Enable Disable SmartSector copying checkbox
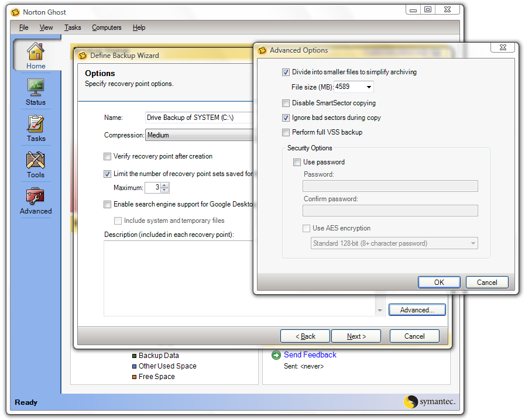 [x=286, y=103]
